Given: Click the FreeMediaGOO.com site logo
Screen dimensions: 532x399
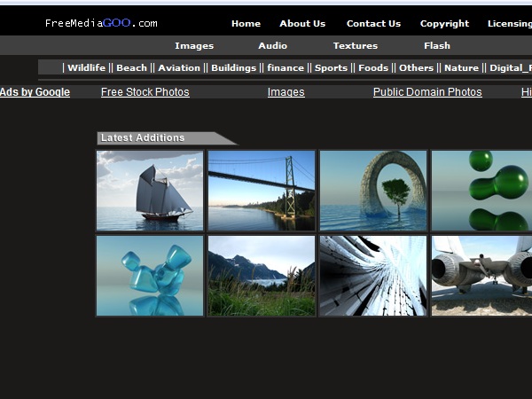Looking at the screenshot, I should pyautogui.click(x=101, y=23).
